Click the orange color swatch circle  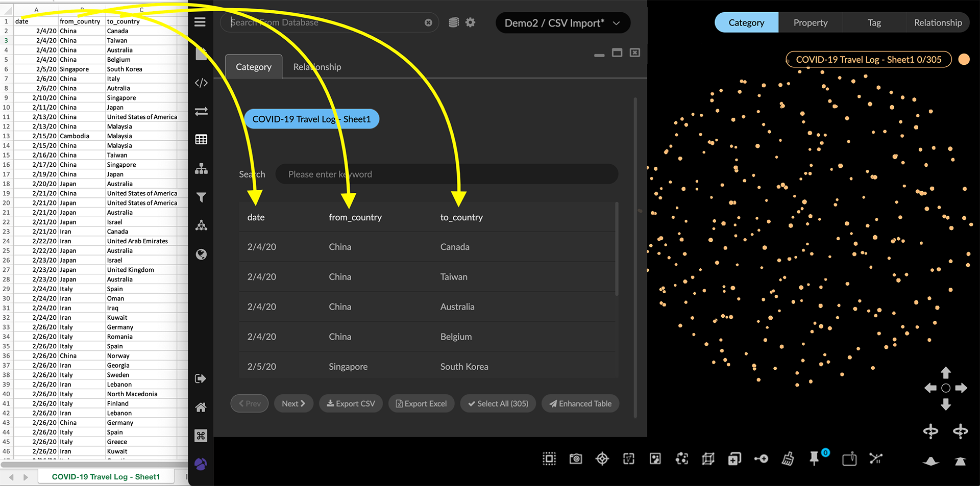(x=964, y=60)
